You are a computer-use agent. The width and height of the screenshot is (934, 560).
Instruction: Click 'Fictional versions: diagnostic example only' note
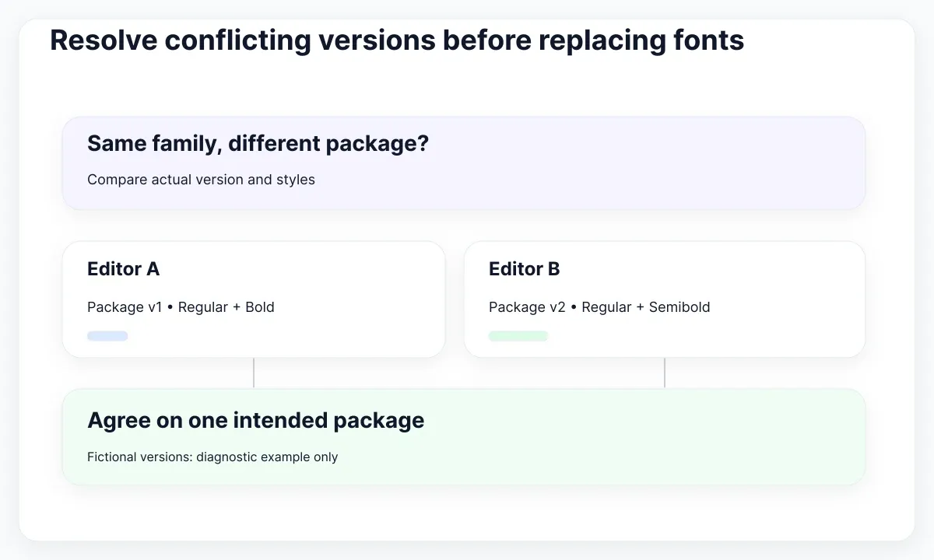pos(212,457)
